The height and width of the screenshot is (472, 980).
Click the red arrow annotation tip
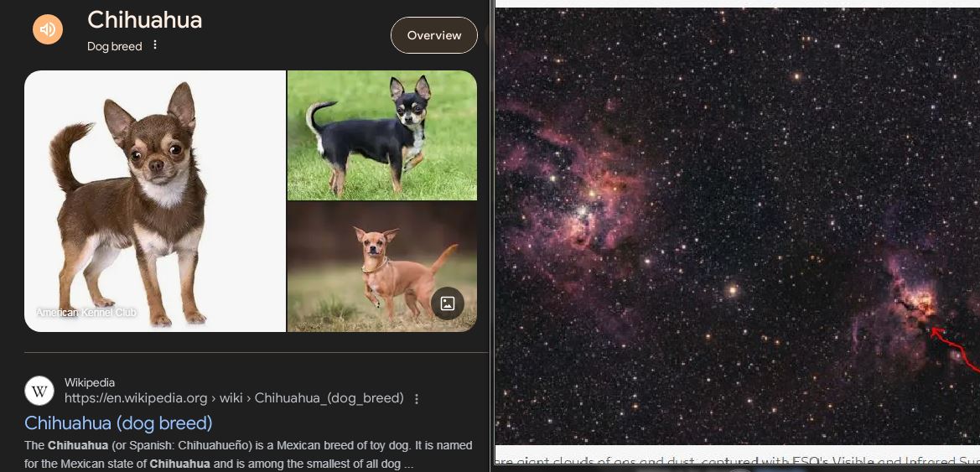click(932, 329)
